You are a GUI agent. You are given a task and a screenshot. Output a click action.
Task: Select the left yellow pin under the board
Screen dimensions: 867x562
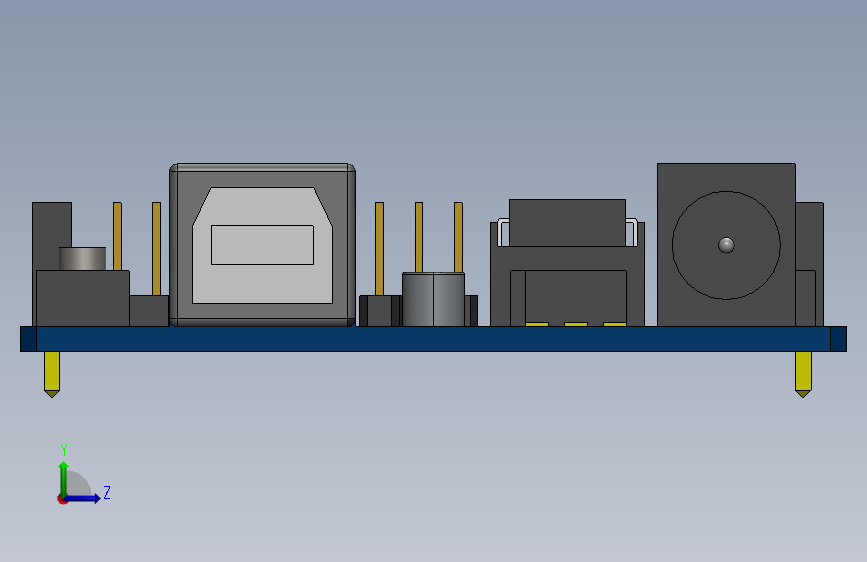click(x=52, y=374)
